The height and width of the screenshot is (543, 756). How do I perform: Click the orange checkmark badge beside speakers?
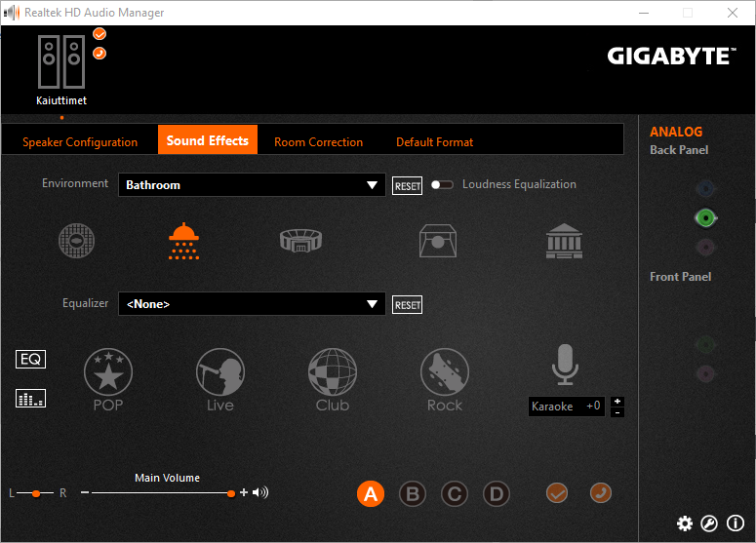(99, 34)
